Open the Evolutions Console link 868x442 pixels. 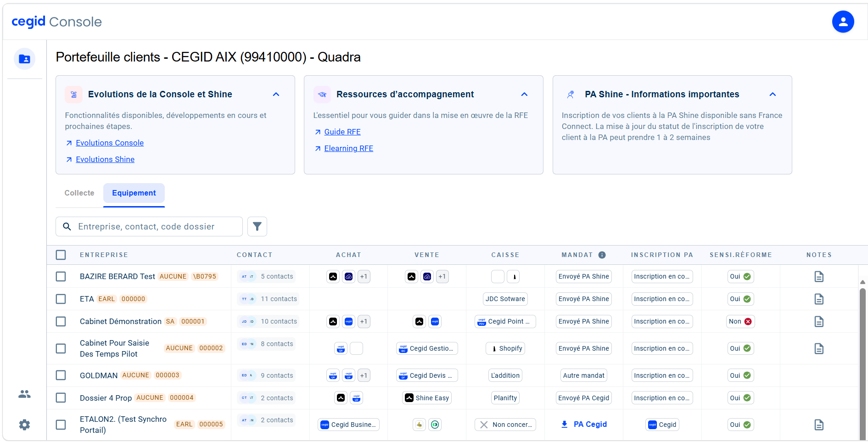[110, 143]
